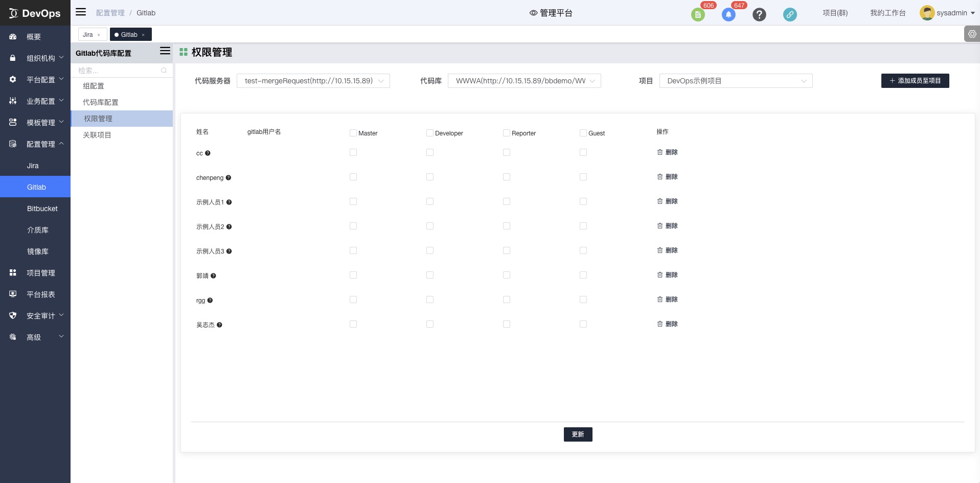Delete the 示例人员2 member row

667,226
